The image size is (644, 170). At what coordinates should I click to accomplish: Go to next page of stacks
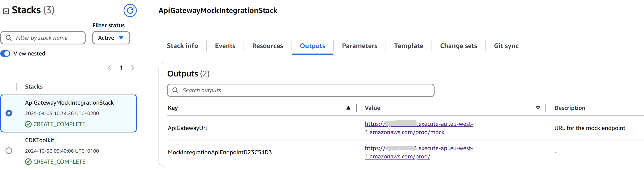pos(133,68)
